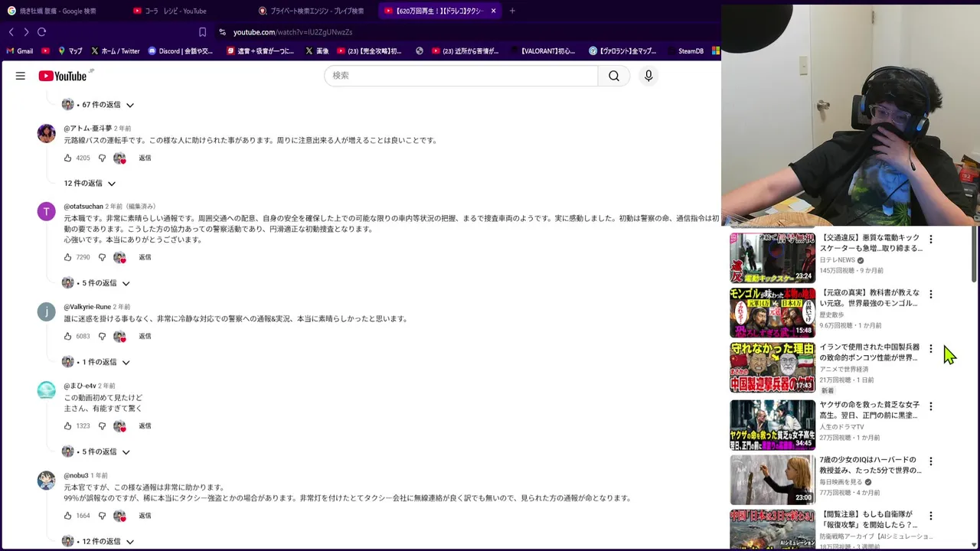The image size is (980, 551).
Task: Open the @otatsuchan channel link
Action: [x=83, y=207]
